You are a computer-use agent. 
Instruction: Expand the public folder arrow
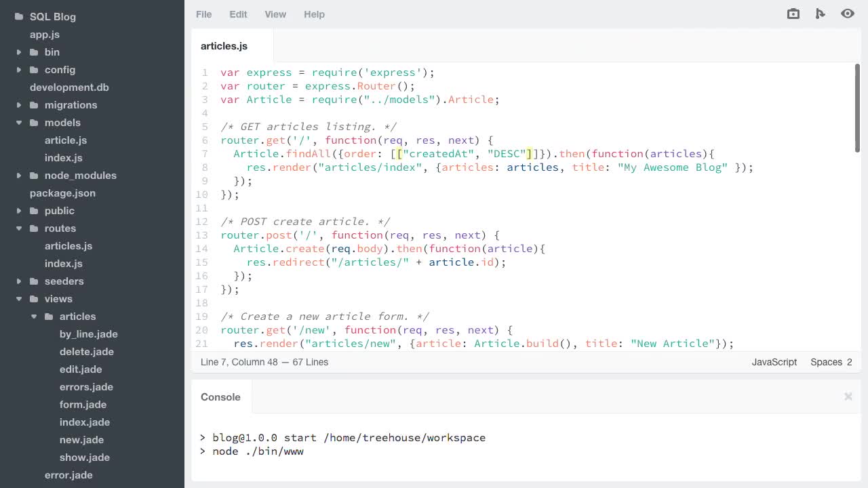[19, 211]
